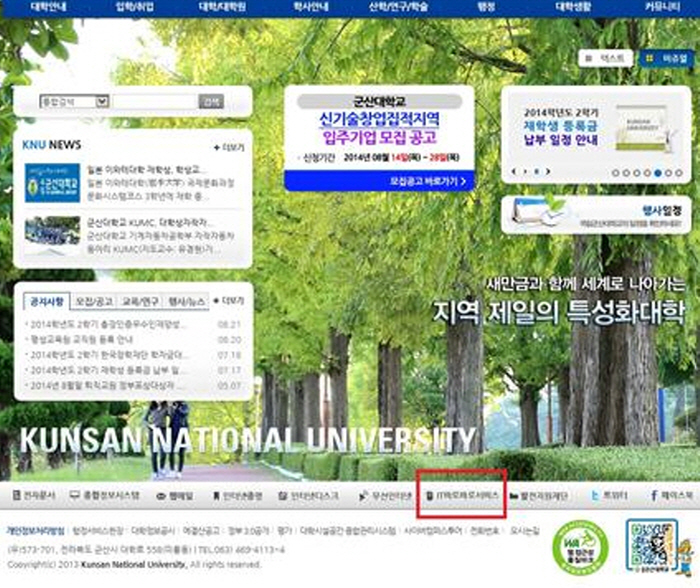This screenshot has width=700, height=588.
Task: Open the 입학/취업 top menu
Action: click(134, 7)
